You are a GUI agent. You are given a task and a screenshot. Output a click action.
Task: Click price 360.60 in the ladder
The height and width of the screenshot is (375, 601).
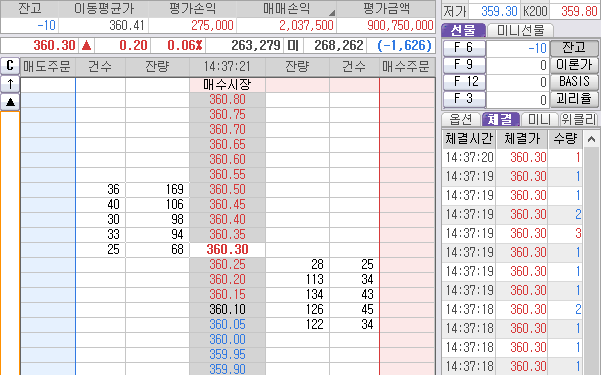(x=227, y=160)
